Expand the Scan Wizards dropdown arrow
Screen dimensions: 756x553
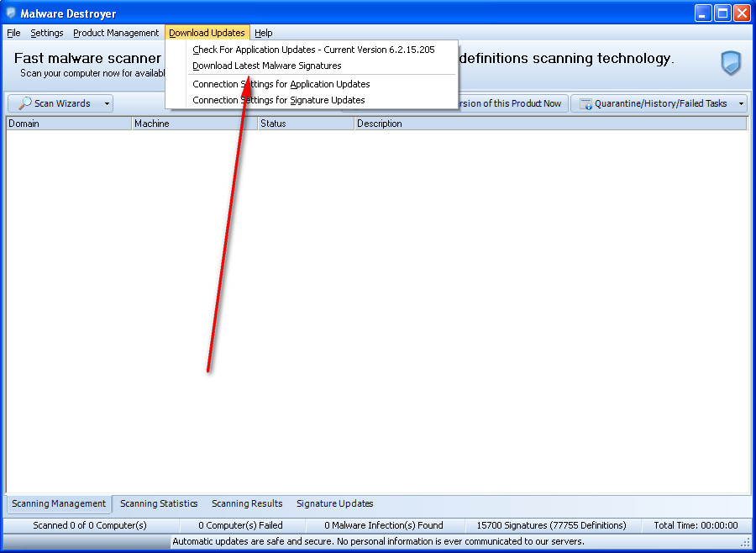[x=107, y=103]
